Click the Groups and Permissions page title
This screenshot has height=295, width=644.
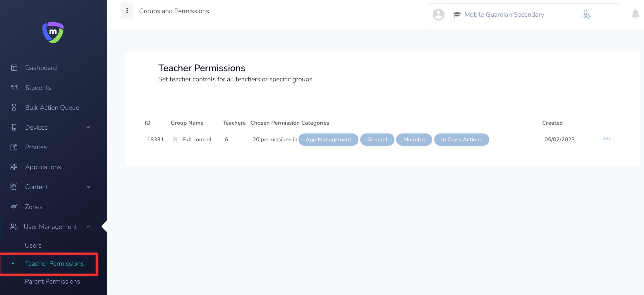pyautogui.click(x=174, y=11)
